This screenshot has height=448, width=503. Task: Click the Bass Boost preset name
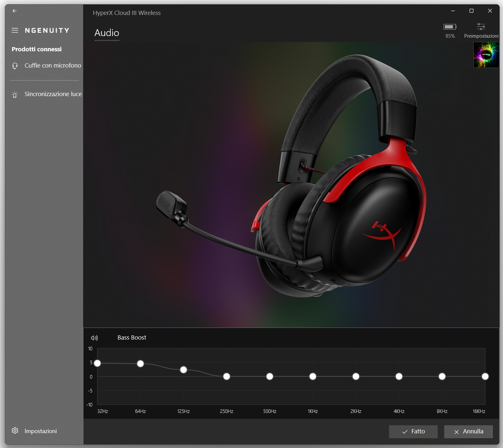(x=132, y=338)
